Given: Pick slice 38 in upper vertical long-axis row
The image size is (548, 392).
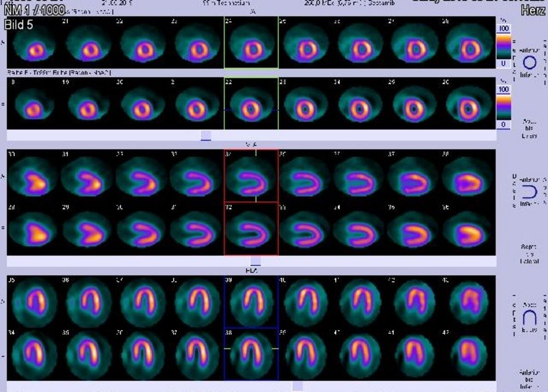Looking at the screenshot, I should 469,176.
